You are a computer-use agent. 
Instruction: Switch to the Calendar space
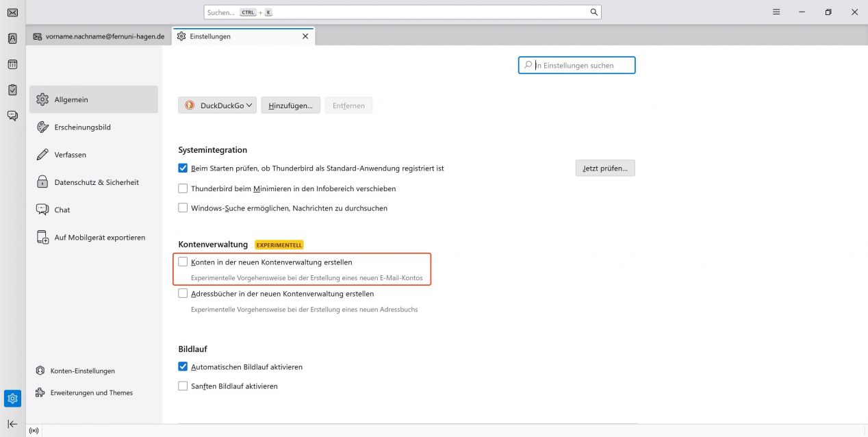[12, 64]
